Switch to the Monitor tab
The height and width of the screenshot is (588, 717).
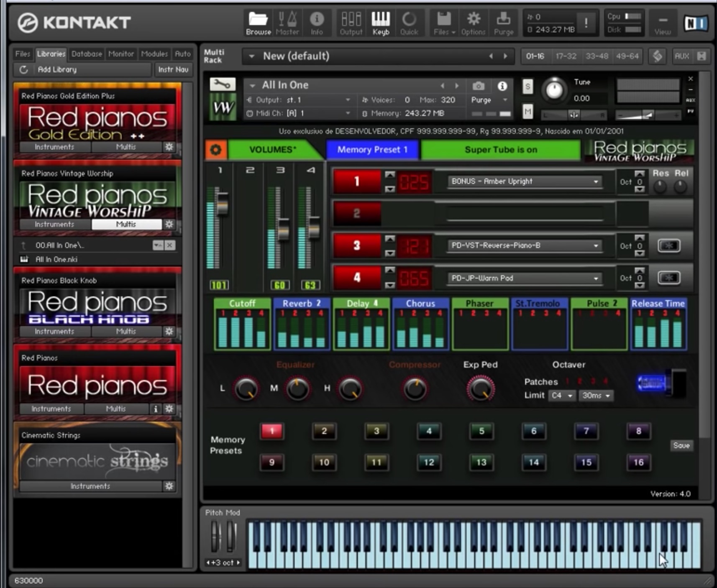pos(121,54)
